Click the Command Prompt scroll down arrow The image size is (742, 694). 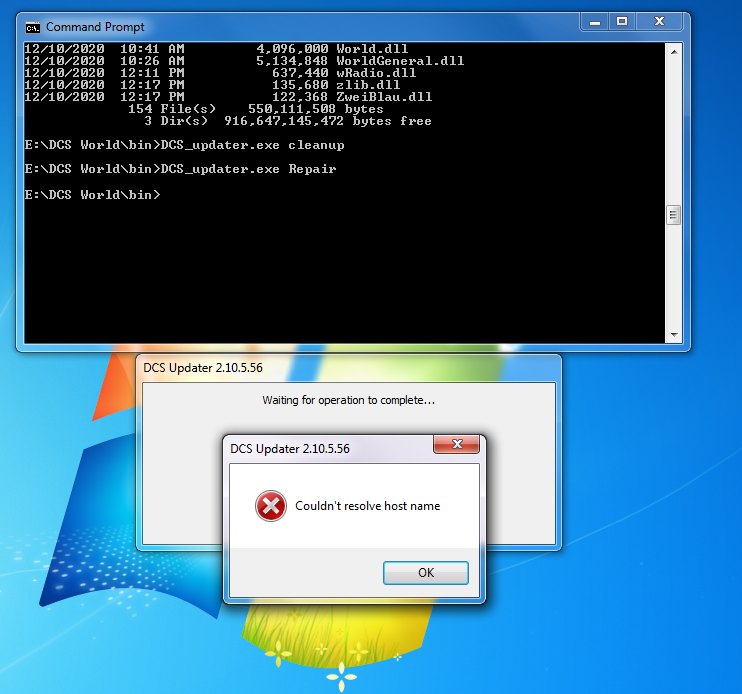coord(674,334)
